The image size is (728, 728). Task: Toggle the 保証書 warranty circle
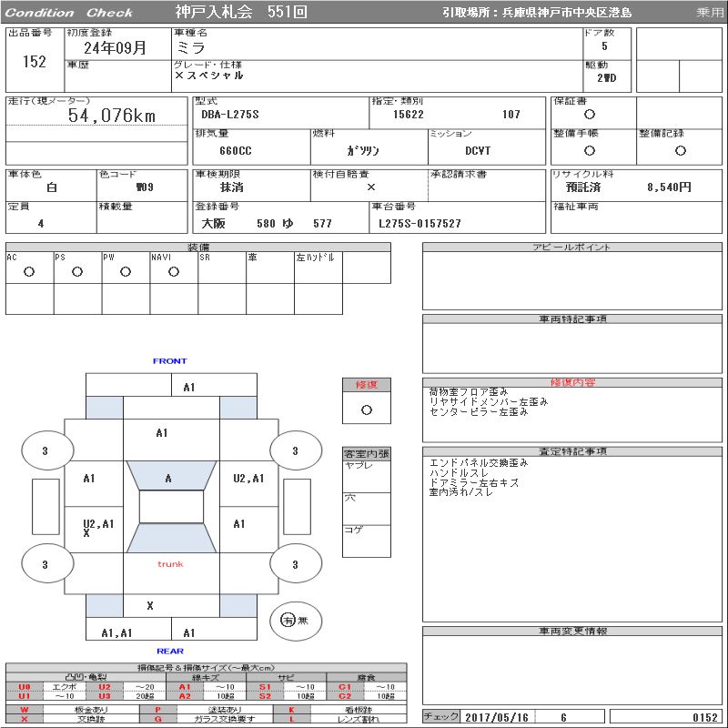pyautogui.click(x=590, y=115)
